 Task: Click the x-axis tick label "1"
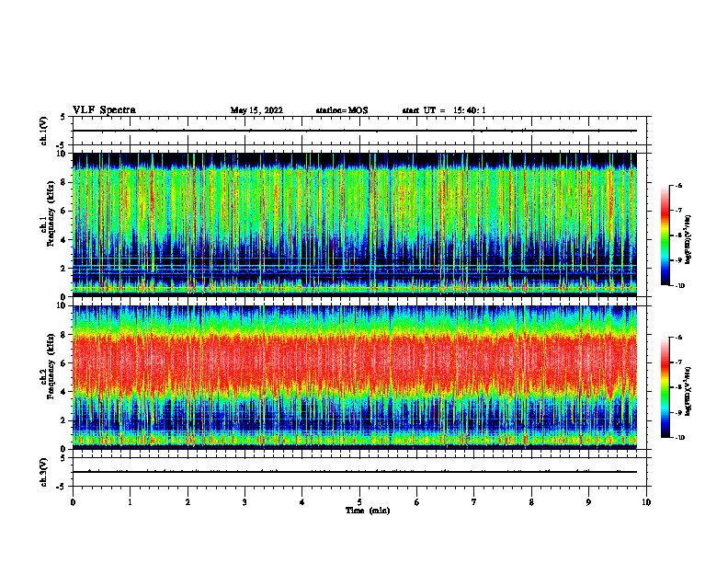point(130,502)
